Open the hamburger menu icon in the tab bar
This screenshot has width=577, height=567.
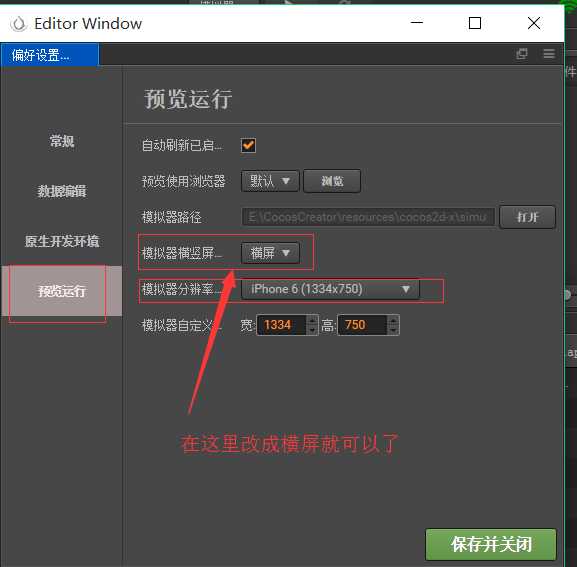(x=549, y=54)
